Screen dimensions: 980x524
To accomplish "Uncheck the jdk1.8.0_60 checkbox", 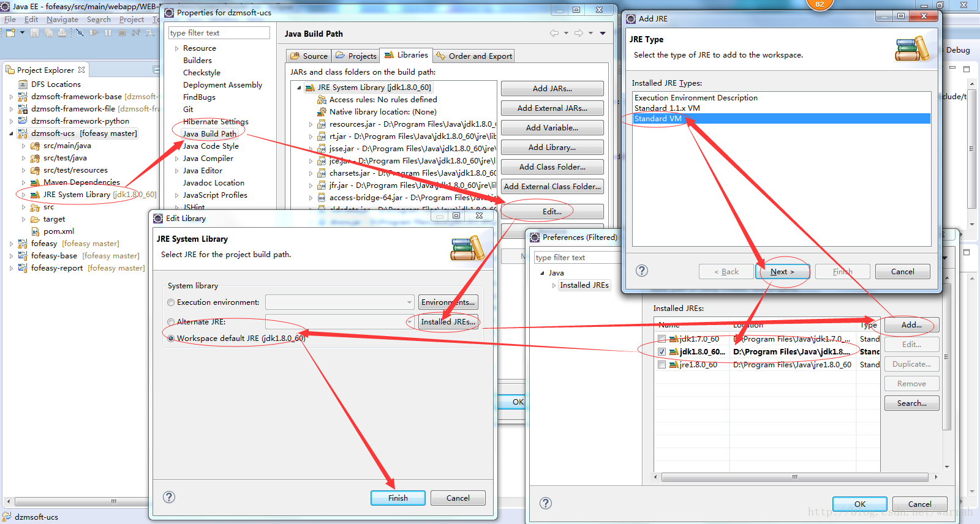I will (x=661, y=351).
